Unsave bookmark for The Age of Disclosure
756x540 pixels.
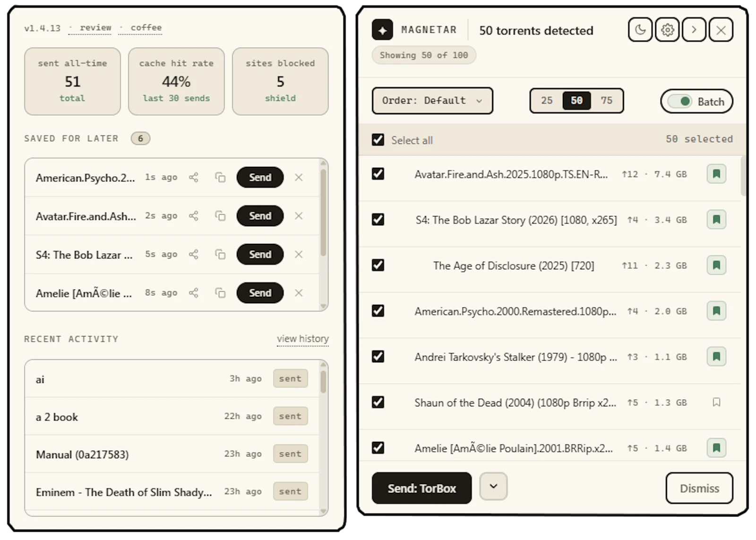(716, 265)
